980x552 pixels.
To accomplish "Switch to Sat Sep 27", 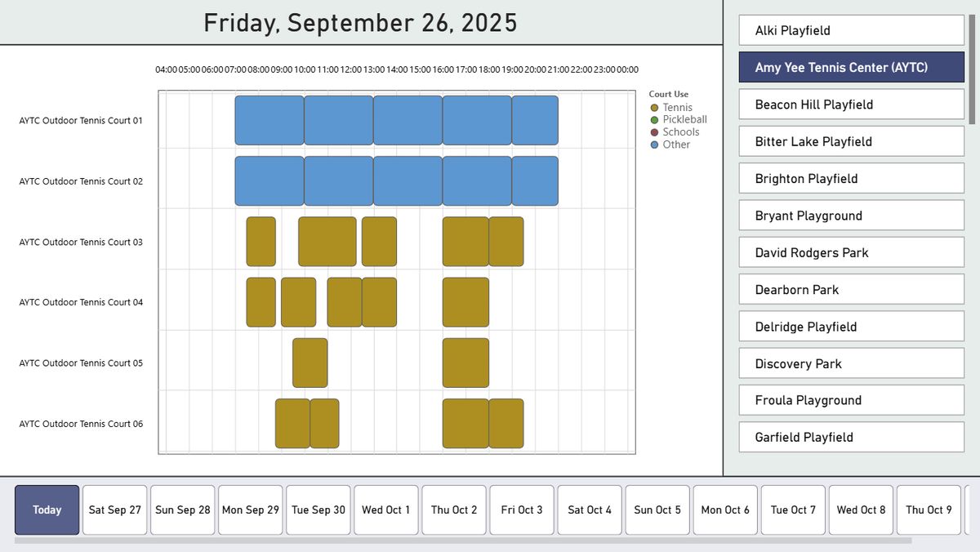I will [x=115, y=510].
